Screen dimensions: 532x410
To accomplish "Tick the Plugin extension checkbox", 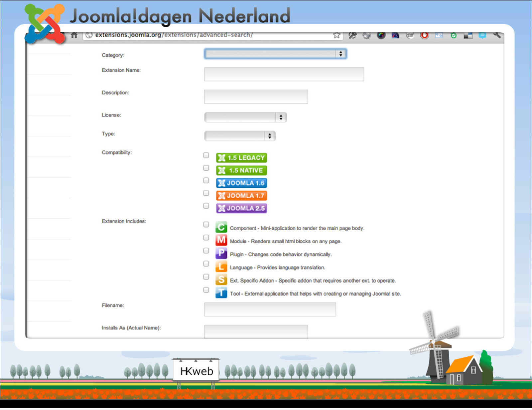I will tap(206, 251).
